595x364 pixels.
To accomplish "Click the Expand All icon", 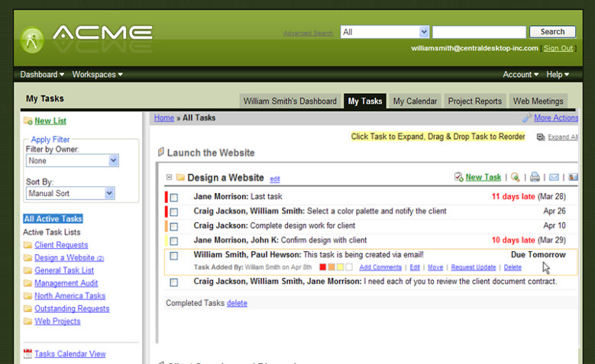I will coord(541,137).
